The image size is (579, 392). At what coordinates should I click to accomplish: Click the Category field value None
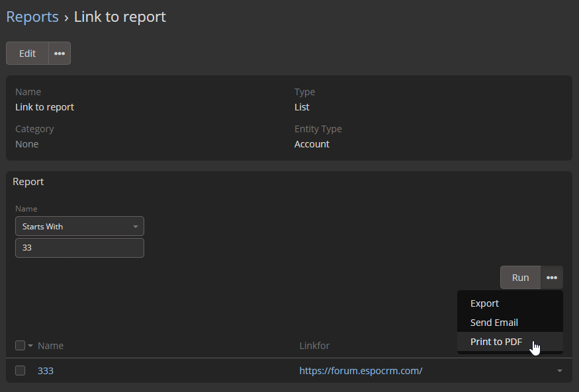(27, 144)
